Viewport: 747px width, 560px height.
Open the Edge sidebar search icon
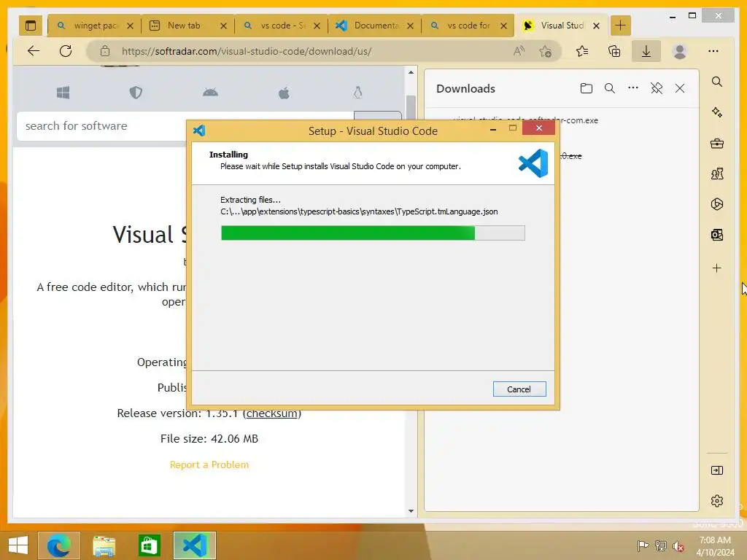(717, 82)
